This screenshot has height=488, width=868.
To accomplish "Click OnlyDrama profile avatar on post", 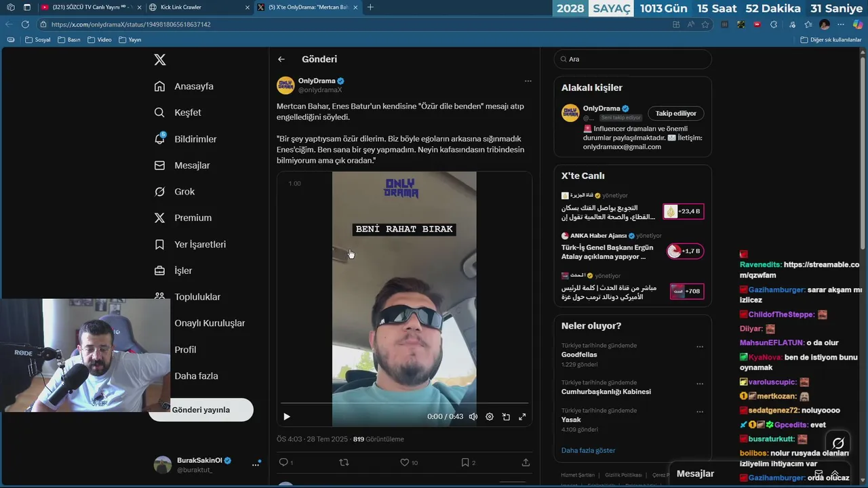I will tap(285, 85).
